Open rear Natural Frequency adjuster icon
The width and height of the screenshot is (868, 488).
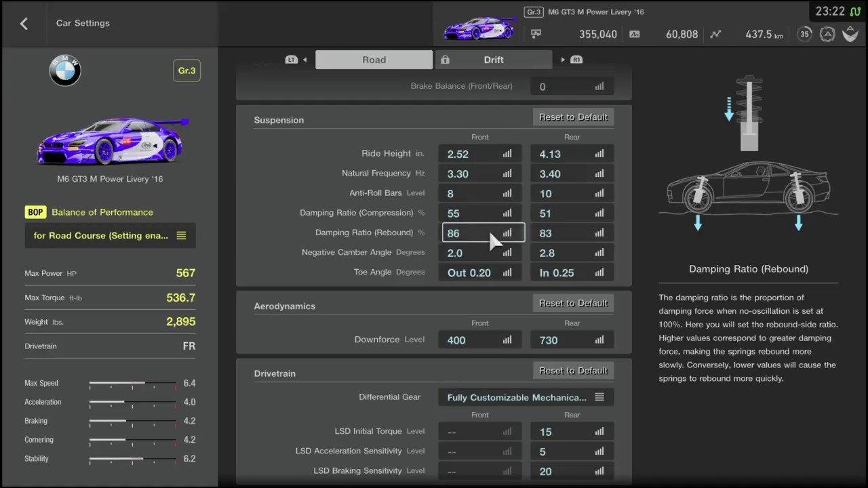(x=599, y=174)
